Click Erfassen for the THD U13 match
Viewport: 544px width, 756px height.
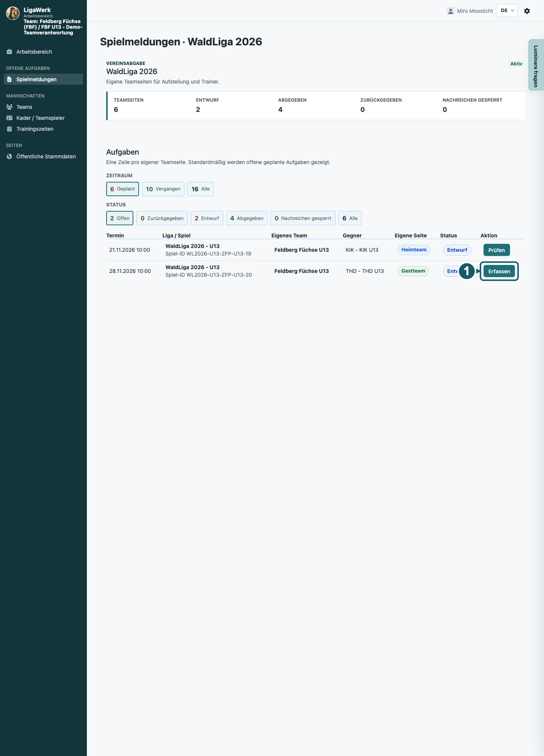coord(499,271)
